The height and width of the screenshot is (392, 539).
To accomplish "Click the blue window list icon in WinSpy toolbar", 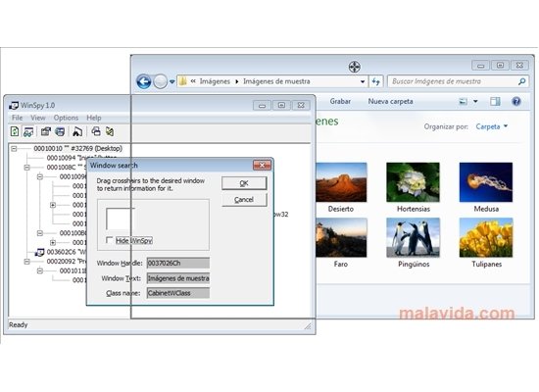I will [x=60, y=131].
